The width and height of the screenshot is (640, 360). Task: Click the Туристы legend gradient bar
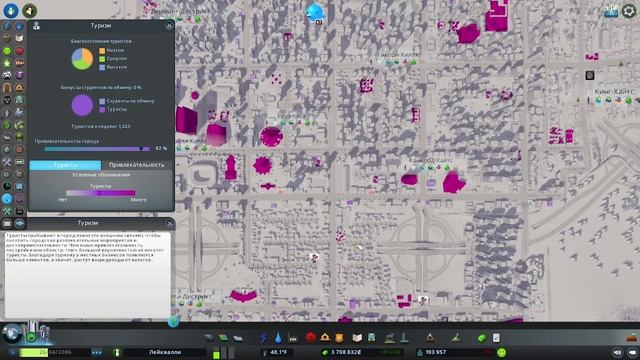click(101, 193)
